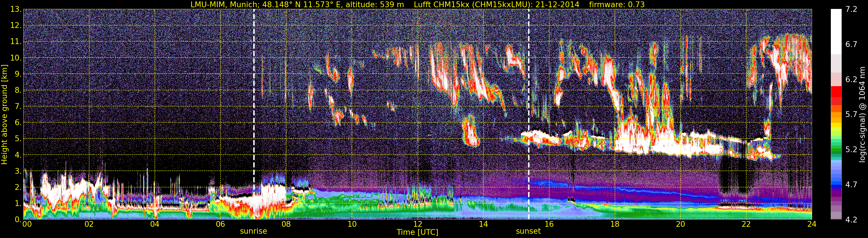868x238 pixels.
Task: Click the y-axis tick label '6.'
Action: [x=18, y=123]
